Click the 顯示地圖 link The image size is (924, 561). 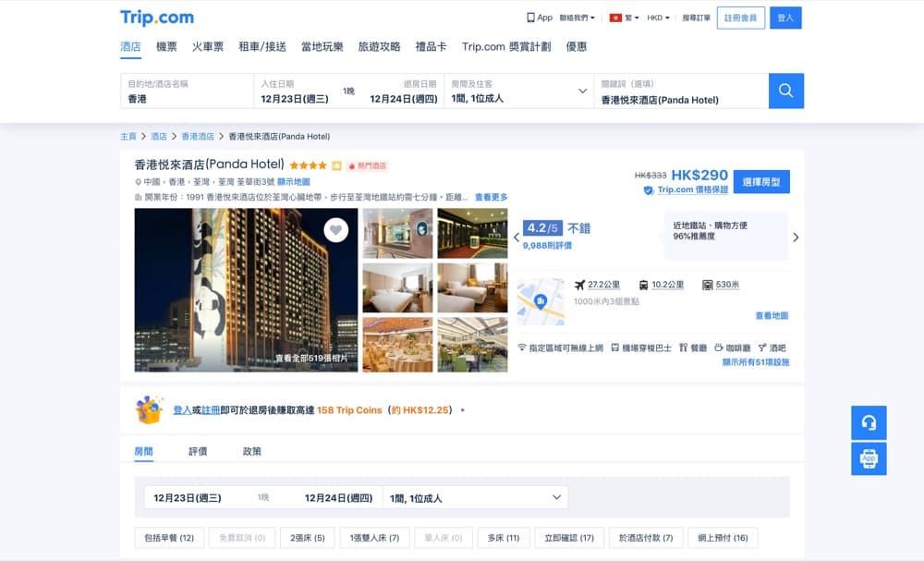294,181
